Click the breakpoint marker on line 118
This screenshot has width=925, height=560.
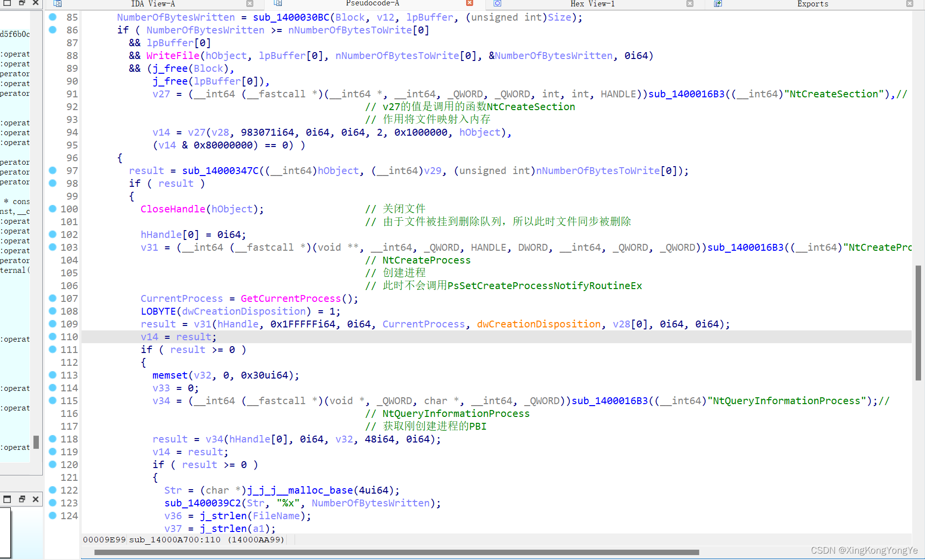tap(53, 439)
